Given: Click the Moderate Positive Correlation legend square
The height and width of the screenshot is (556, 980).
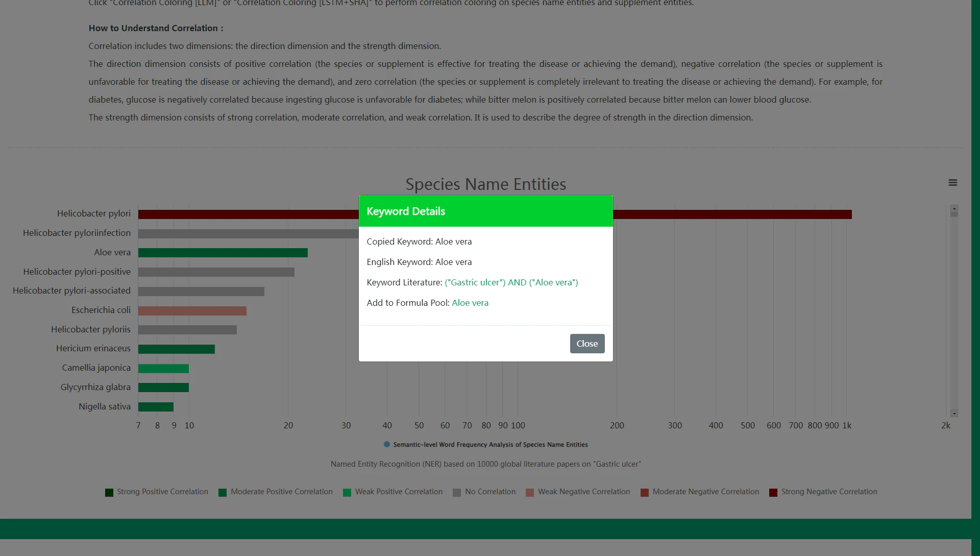Looking at the screenshot, I should coord(222,492).
